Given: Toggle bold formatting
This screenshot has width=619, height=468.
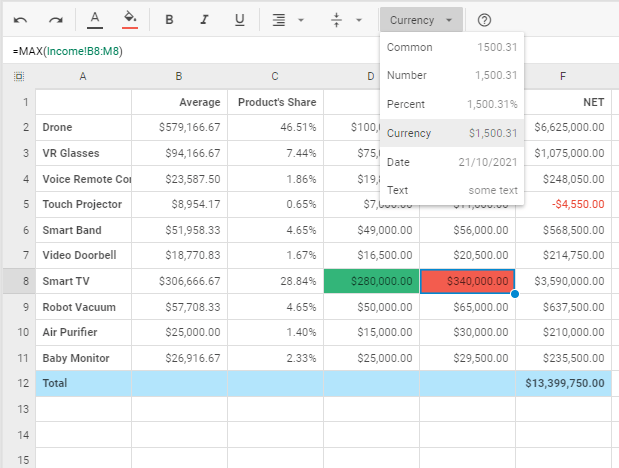Looking at the screenshot, I should [x=169, y=20].
